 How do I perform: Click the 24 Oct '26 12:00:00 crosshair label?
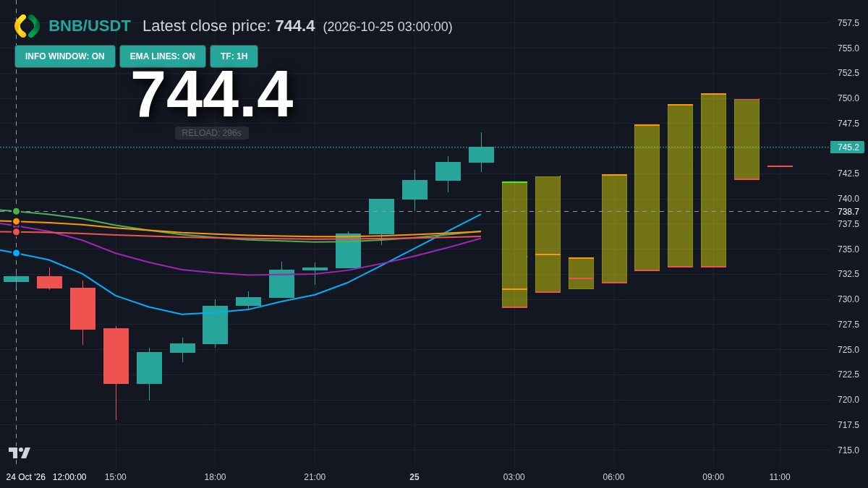[46, 477]
